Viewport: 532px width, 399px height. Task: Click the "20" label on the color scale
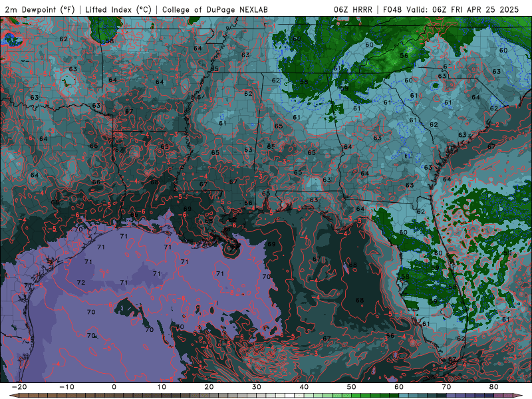[209, 387]
